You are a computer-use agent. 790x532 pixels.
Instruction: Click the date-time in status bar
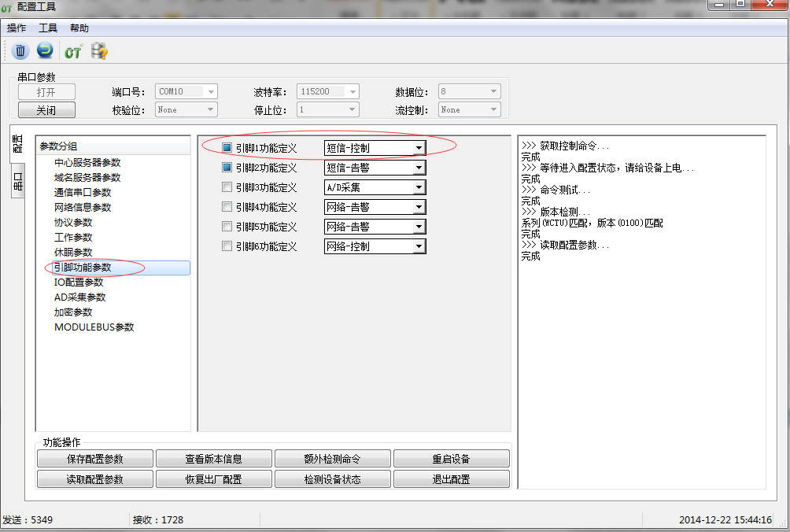tap(725, 520)
